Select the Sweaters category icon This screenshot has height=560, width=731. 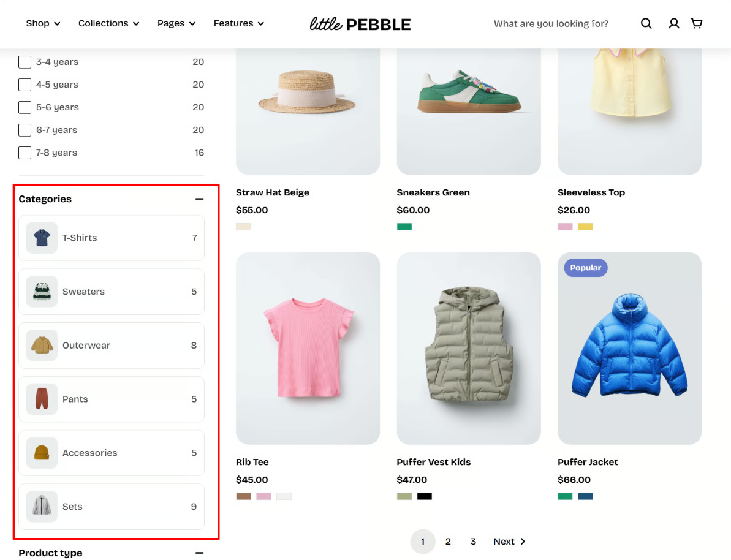point(42,292)
